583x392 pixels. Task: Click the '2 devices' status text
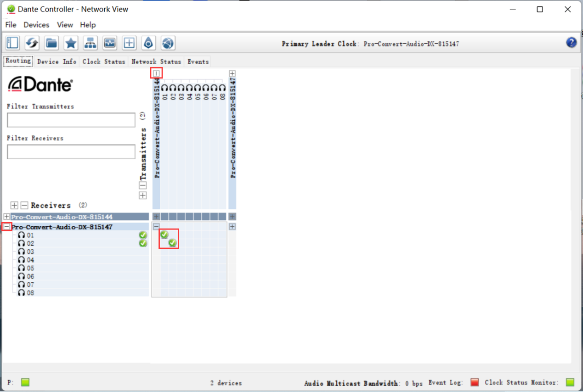226,383
